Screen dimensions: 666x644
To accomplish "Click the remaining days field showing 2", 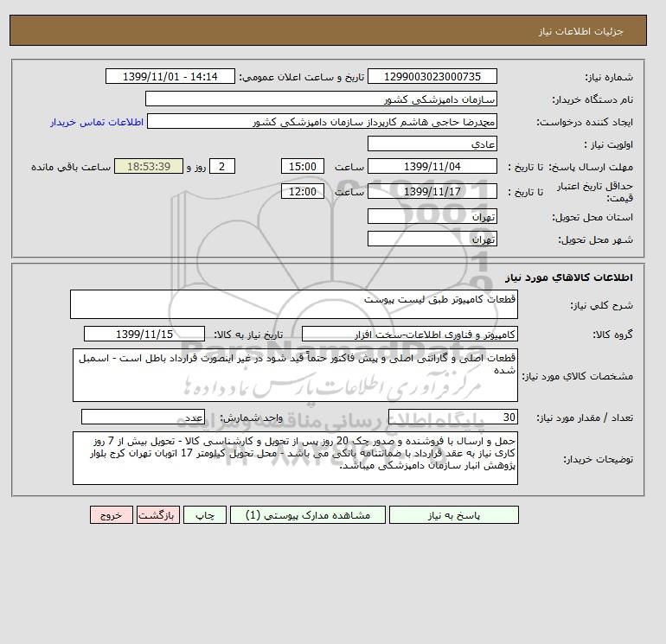I will pos(221,167).
